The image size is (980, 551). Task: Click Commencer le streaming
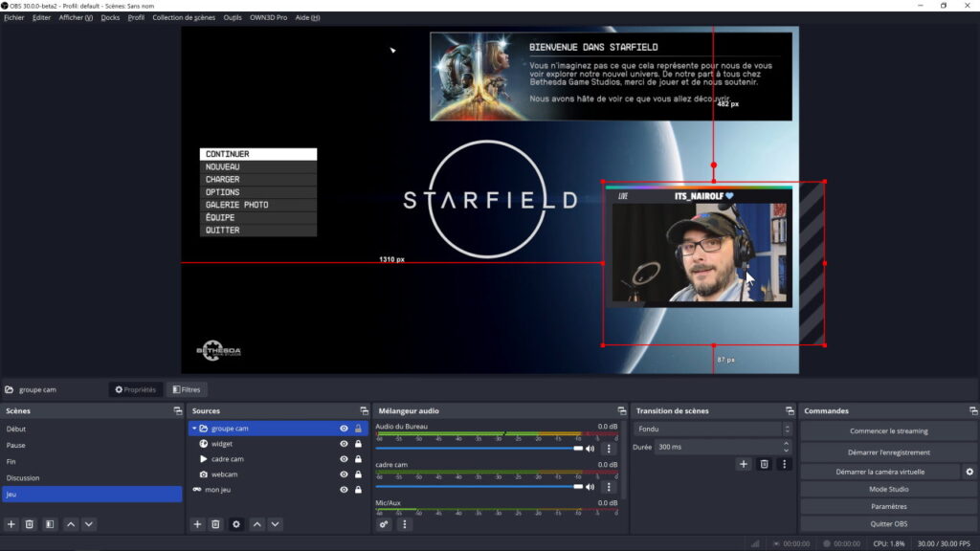pos(888,429)
